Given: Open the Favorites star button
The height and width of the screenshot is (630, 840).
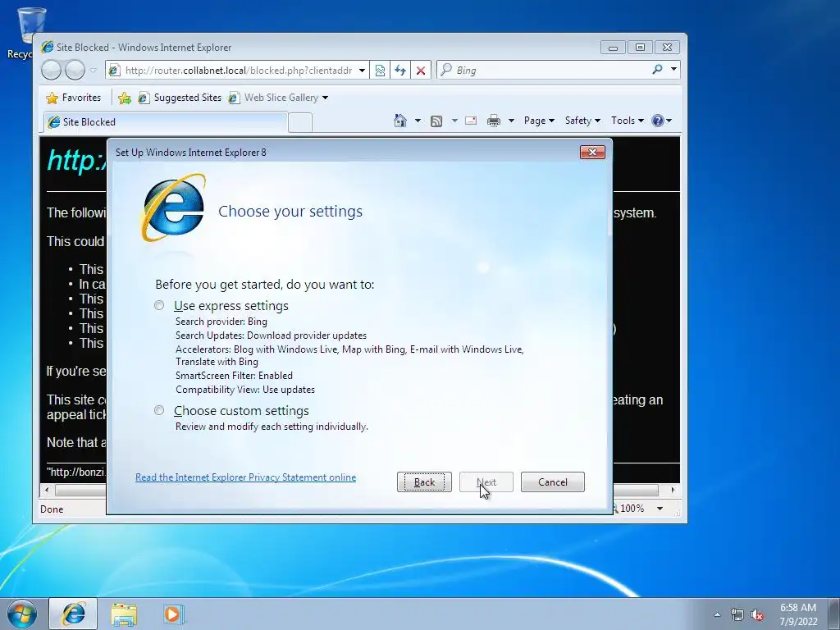Looking at the screenshot, I should click(x=74, y=98).
